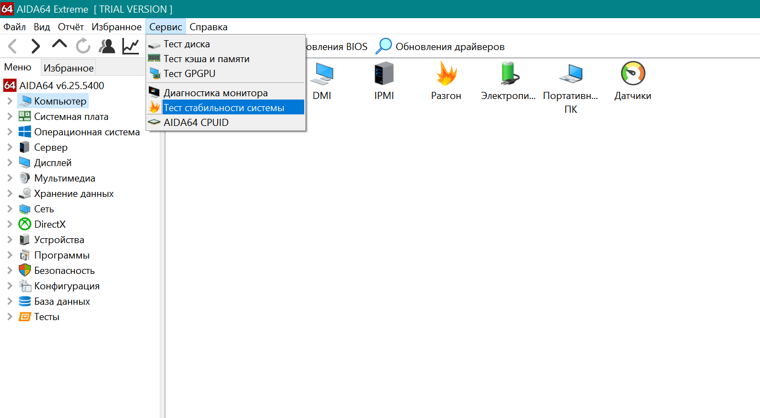Open the DMI monitor icon
Viewport: 760px width, 418px height.
[x=322, y=74]
